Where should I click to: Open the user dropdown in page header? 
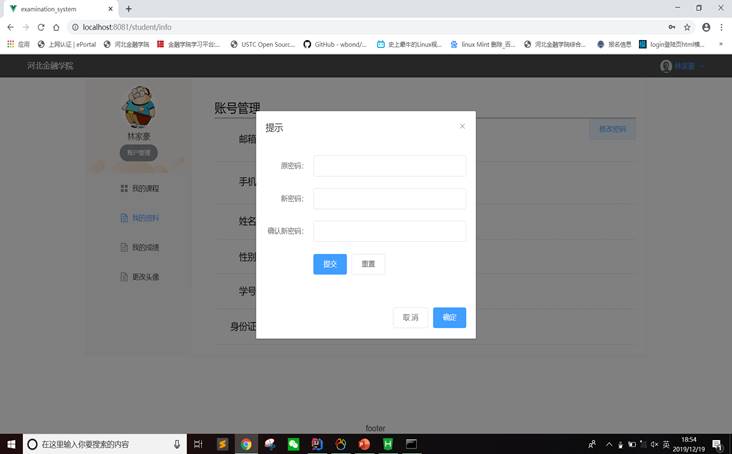[x=682, y=66]
